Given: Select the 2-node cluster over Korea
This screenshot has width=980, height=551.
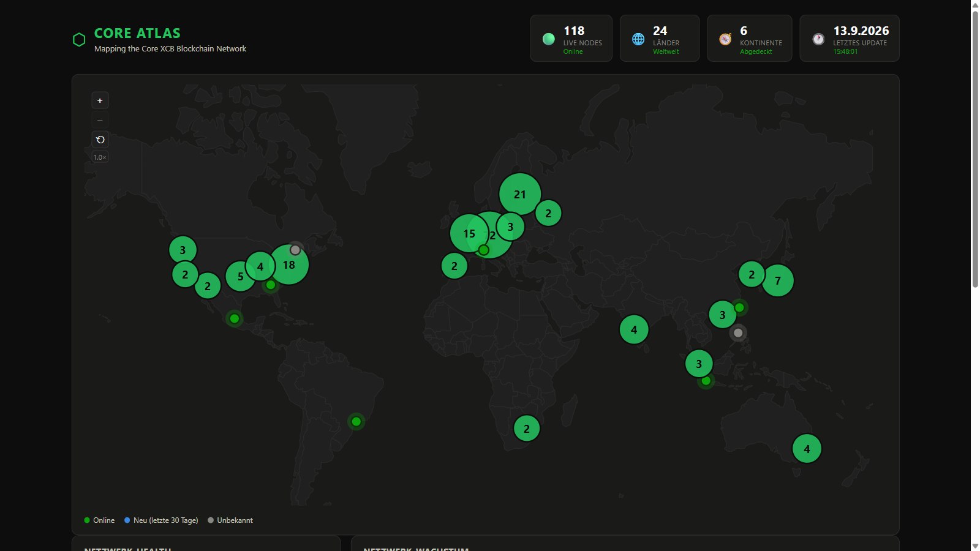Looking at the screenshot, I should point(752,274).
